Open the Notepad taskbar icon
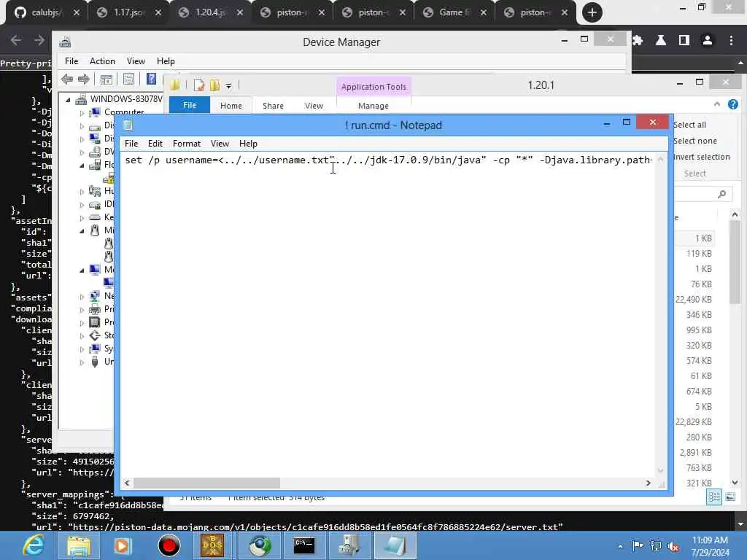The image size is (747, 560). [x=395, y=545]
